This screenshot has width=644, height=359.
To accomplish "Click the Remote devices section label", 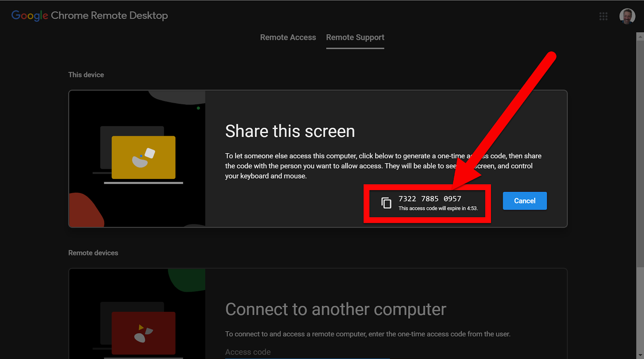I will click(93, 253).
